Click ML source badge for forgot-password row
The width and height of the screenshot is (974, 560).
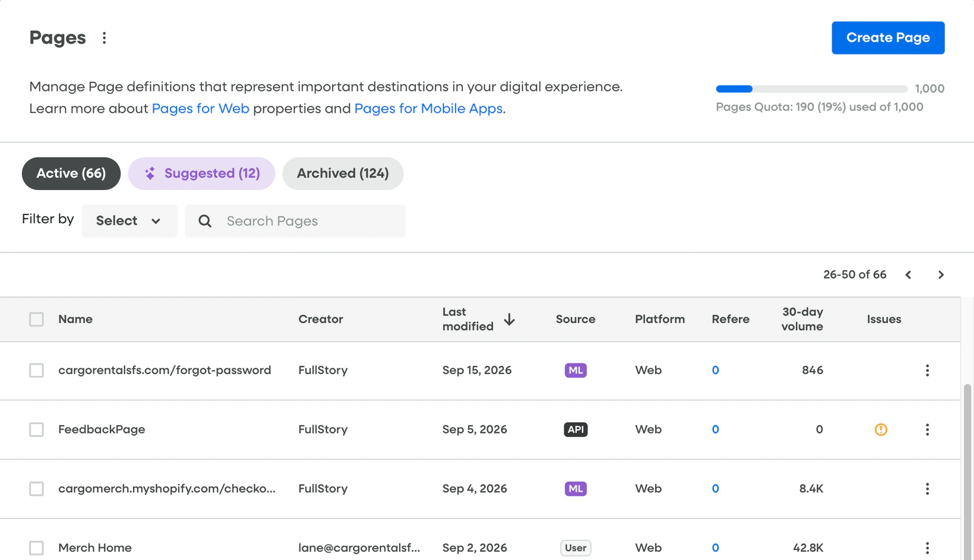(x=575, y=371)
